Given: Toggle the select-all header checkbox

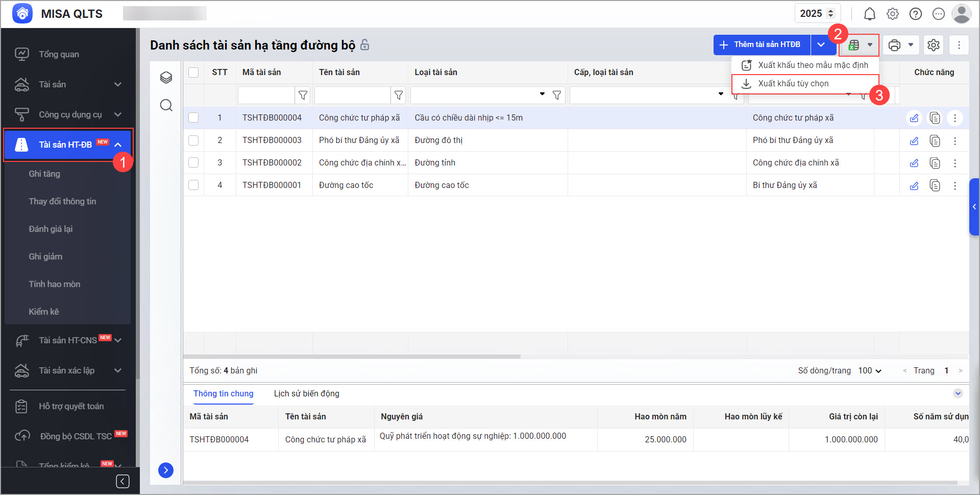Looking at the screenshot, I should tap(193, 73).
